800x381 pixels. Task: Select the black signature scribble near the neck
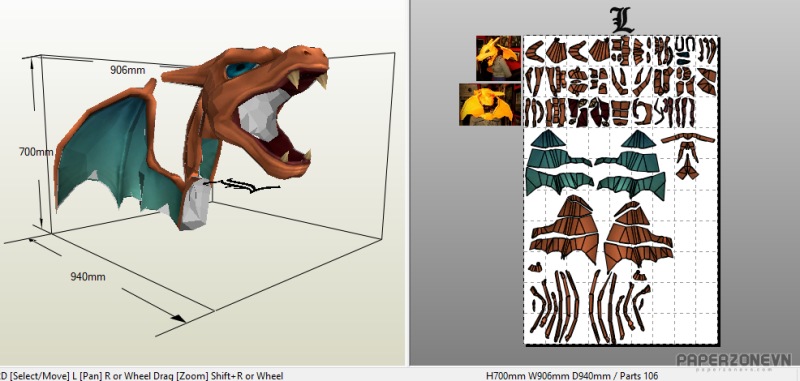241,185
